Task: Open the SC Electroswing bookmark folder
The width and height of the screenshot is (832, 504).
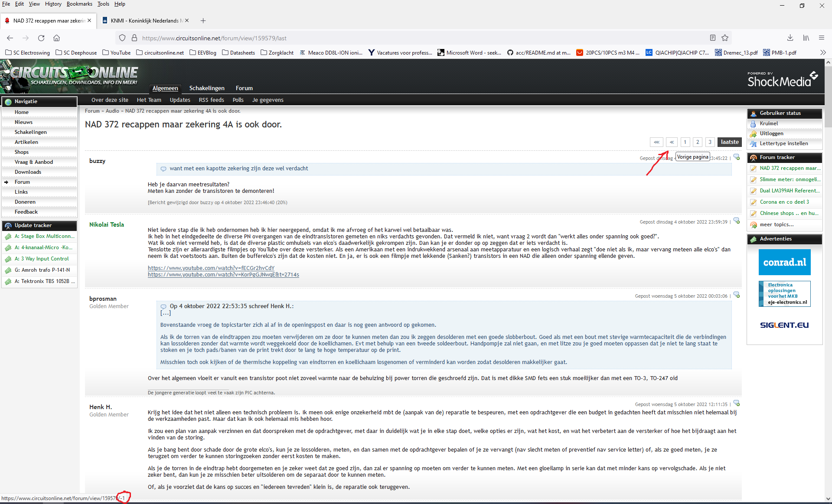Action: click(27, 52)
